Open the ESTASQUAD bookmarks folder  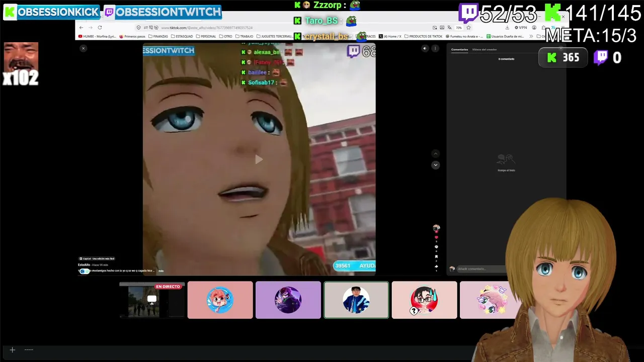[x=182, y=36]
